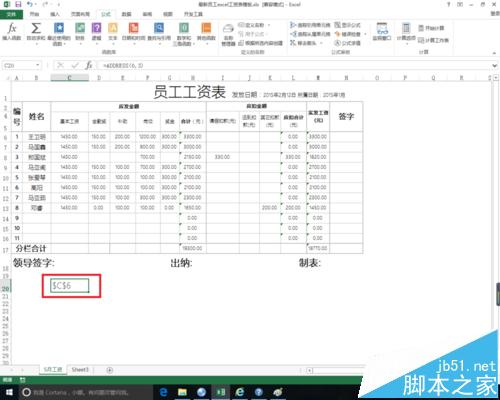Screen dimensions: 500x400
Task: Click the Name Box showing C20
Action: click(18, 66)
